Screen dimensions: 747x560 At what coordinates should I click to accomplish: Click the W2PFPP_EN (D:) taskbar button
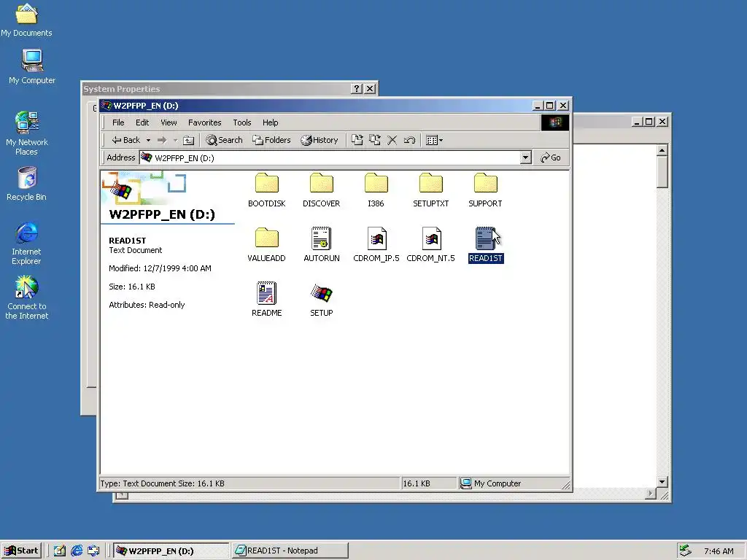click(x=171, y=551)
